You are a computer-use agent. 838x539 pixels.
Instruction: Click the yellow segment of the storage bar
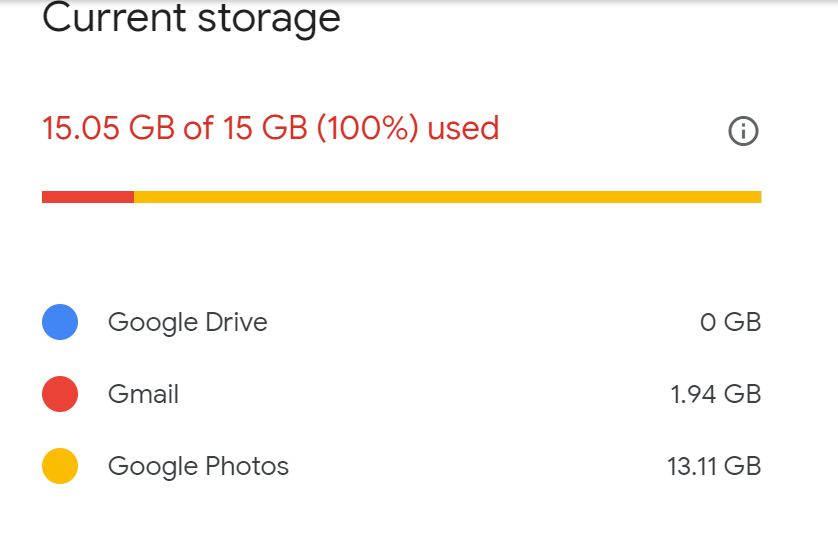point(447,197)
